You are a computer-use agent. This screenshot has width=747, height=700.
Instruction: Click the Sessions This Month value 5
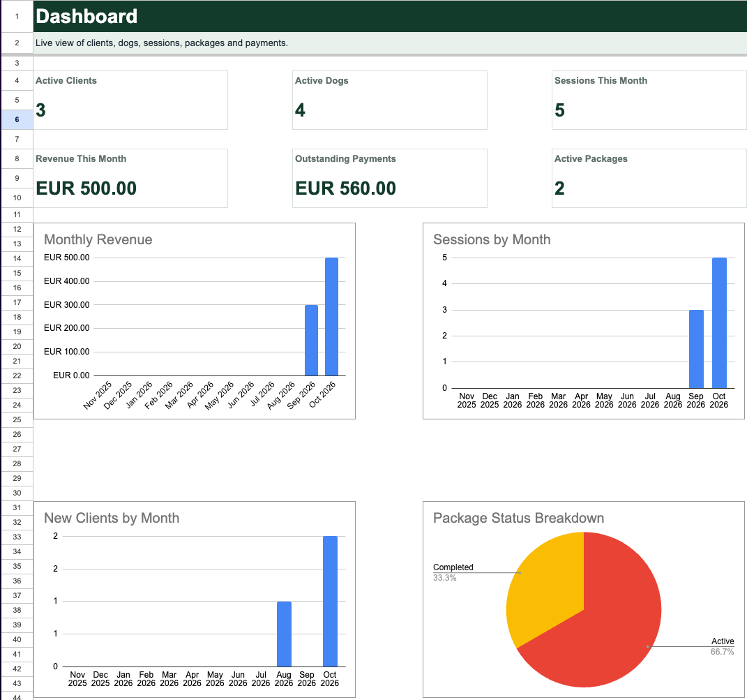(560, 110)
